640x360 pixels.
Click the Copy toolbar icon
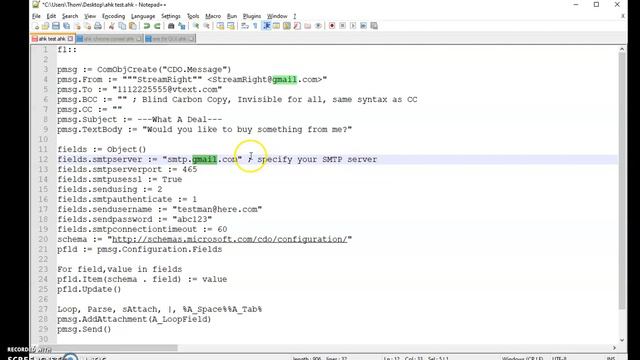pos(122,26)
